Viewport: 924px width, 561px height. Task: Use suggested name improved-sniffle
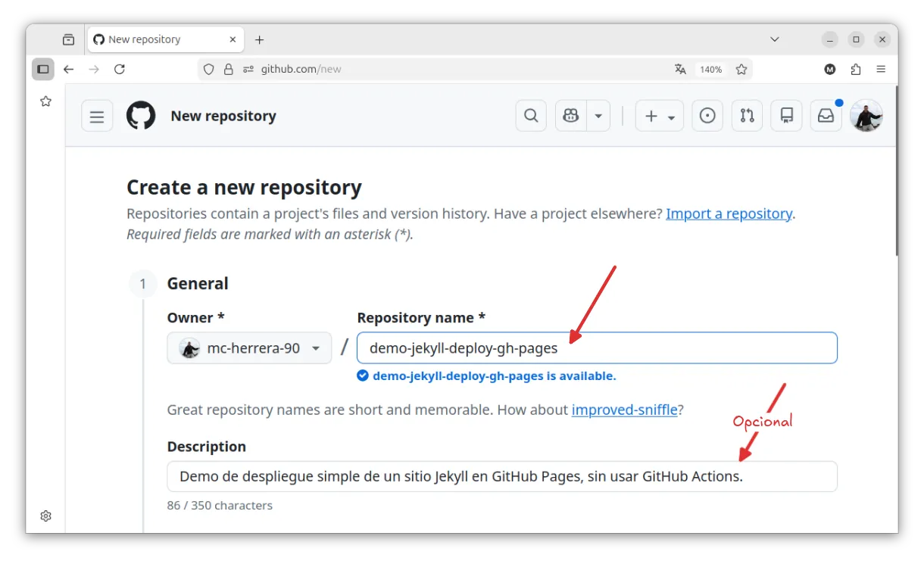coord(624,410)
